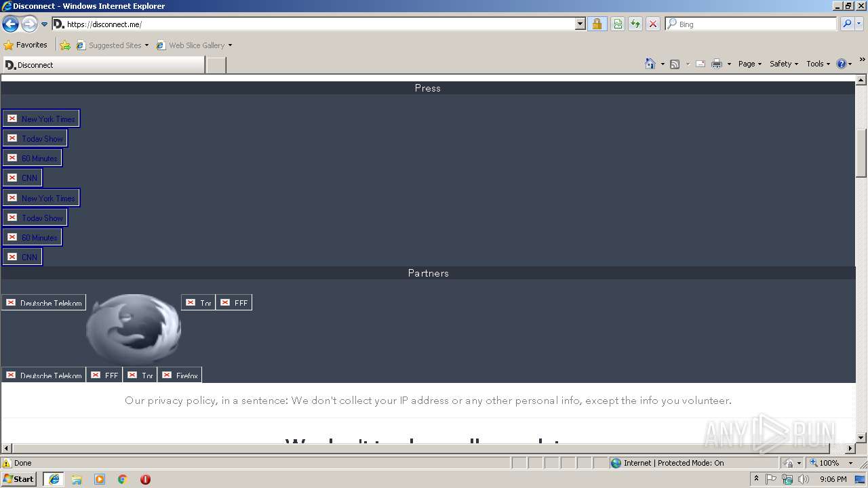Click the horizontal scroll right arrow
The image size is (868, 488).
click(850, 449)
